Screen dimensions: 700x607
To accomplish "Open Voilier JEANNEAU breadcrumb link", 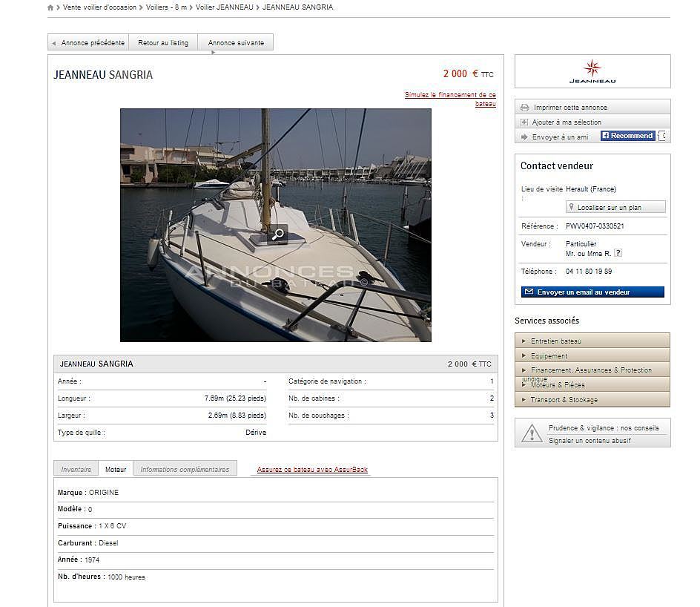I will coord(225,7).
